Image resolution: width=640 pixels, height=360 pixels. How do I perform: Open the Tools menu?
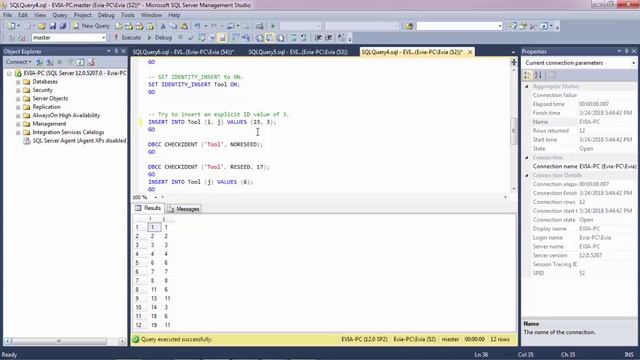[128, 15]
